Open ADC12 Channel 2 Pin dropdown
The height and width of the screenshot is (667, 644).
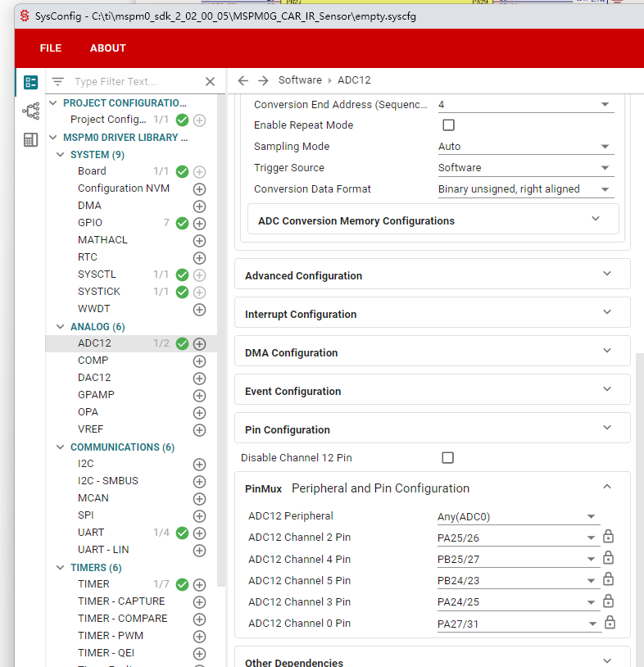tap(519, 538)
